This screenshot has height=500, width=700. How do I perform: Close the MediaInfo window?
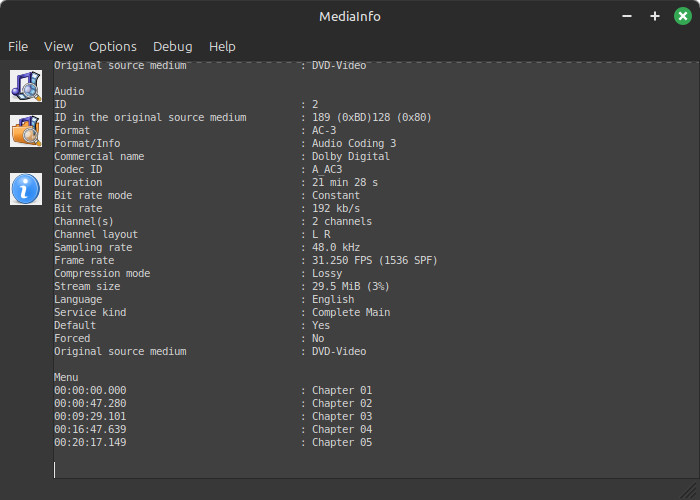tap(682, 16)
